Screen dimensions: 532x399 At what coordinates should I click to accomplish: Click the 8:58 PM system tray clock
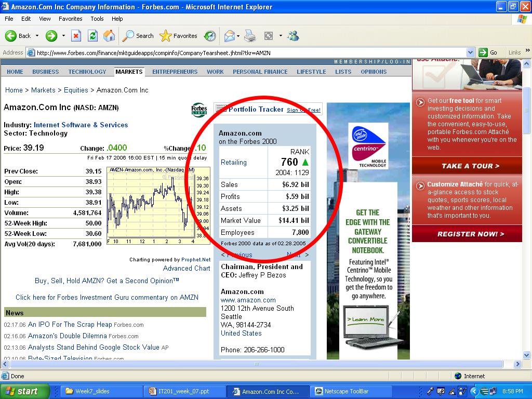click(512, 391)
